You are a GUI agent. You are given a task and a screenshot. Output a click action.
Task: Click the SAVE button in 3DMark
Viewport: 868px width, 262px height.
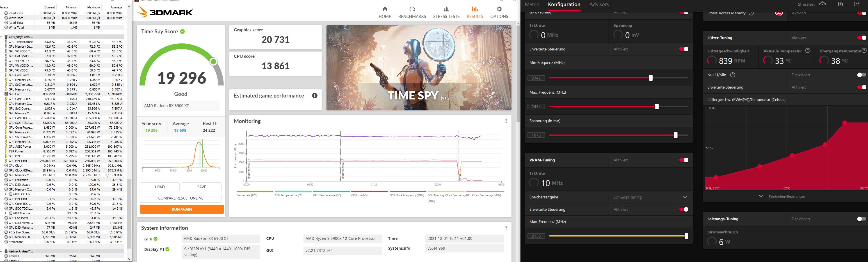(202, 187)
